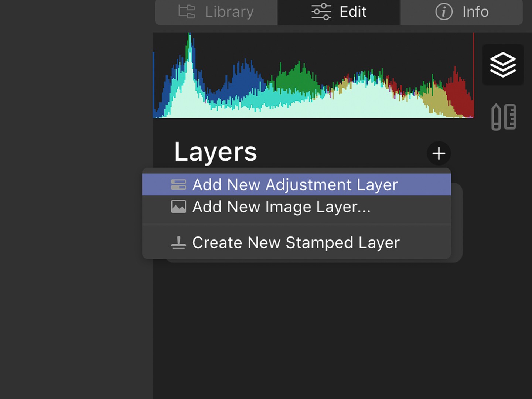Open the pencil and ruler tools panel
The image size is (532, 399).
coord(503,117)
